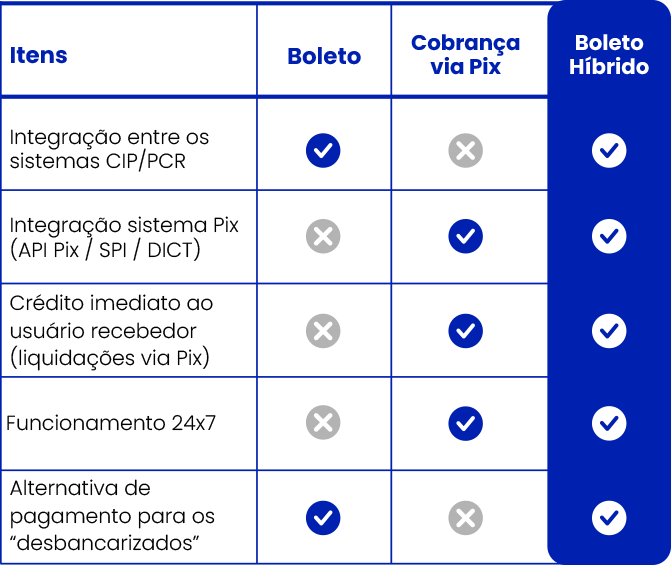This screenshot has height=565, width=671.
Task: Click the Itens header label
Action: [x=39, y=55]
